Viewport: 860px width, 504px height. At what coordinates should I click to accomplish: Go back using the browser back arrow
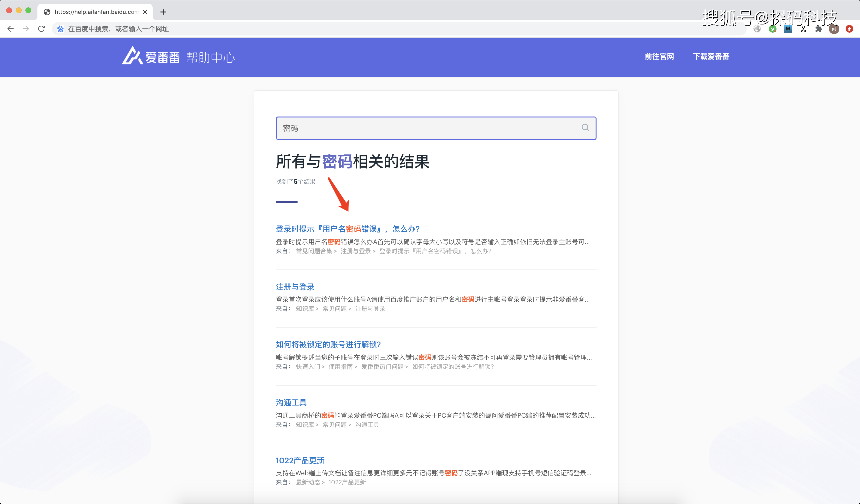pos(11,29)
